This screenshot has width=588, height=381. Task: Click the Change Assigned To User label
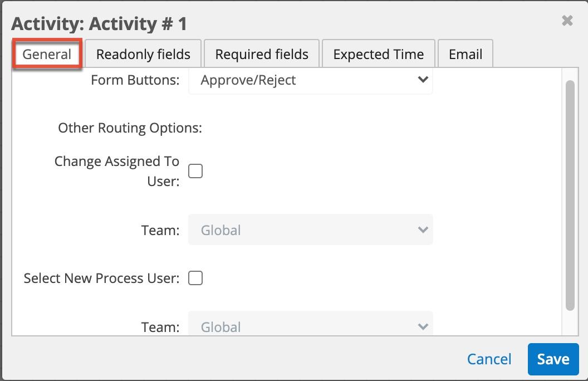pyautogui.click(x=117, y=171)
